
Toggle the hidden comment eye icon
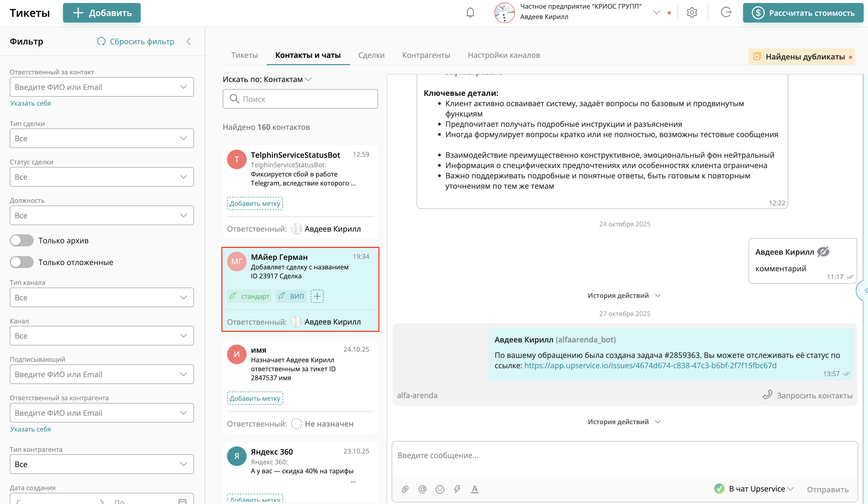tap(823, 252)
